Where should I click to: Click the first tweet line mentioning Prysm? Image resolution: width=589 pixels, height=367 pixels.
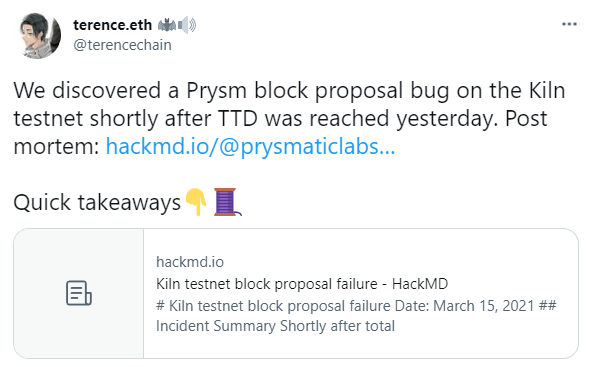click(289, 91)
